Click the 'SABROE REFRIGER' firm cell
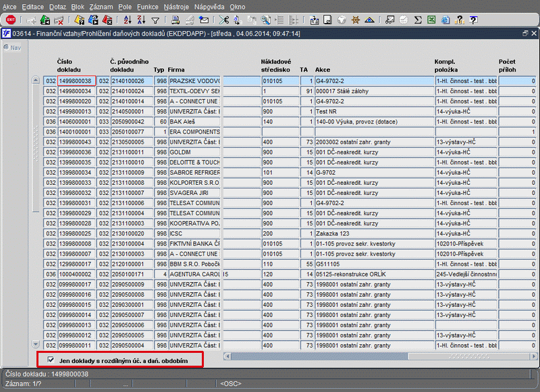The width and height of the screenshot is (540, 392). [194, 173]
